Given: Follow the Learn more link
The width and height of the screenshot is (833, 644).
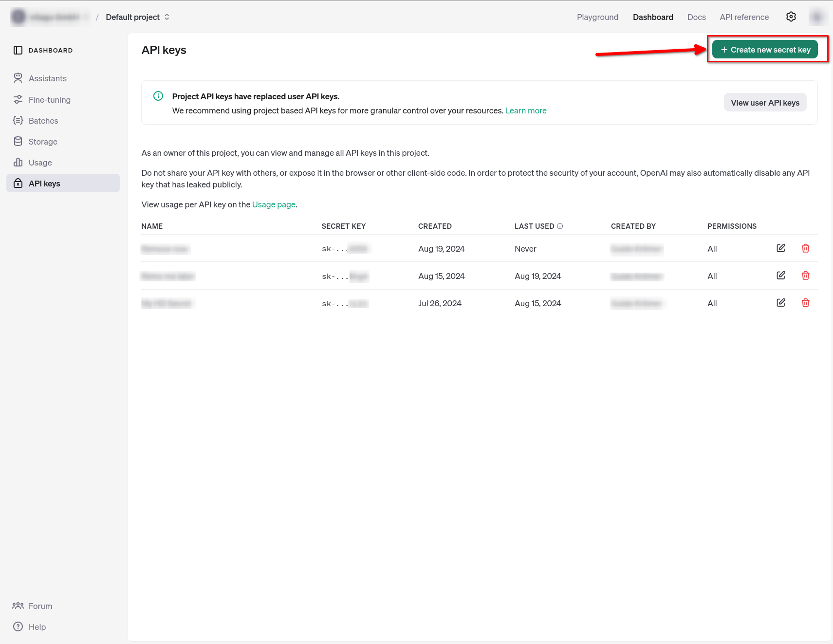Looking at the screenshot, I should (525, 110).
